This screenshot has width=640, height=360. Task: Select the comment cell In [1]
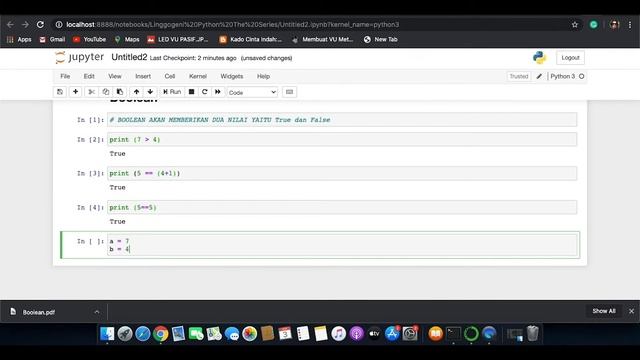[342, 120]
